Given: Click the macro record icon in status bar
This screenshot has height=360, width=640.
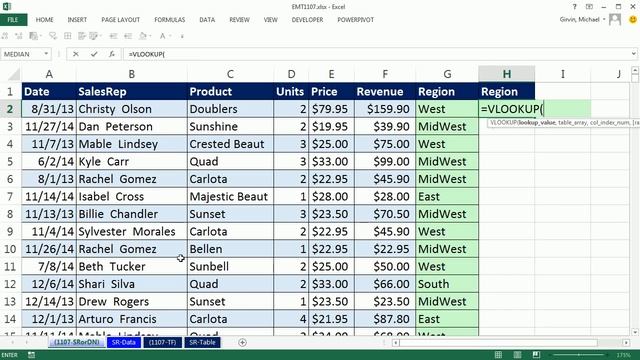Looking at the screenshot, I should pos(31,355).
